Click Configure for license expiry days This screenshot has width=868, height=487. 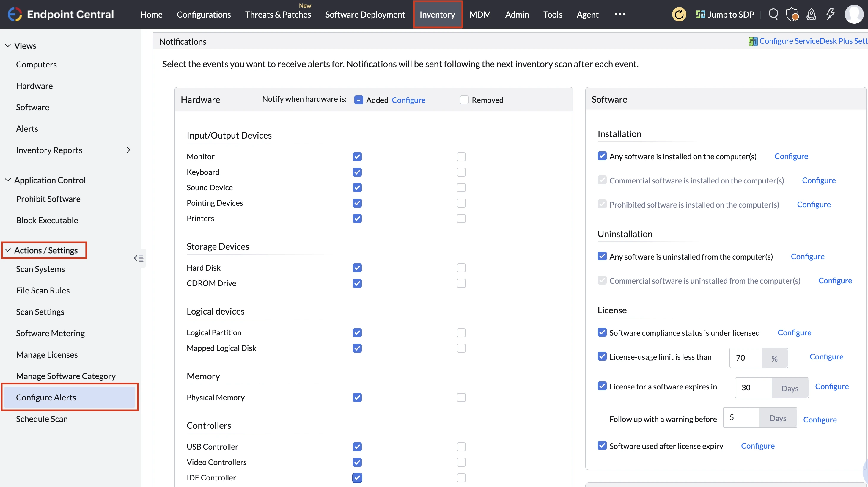(x=832, y=387)
